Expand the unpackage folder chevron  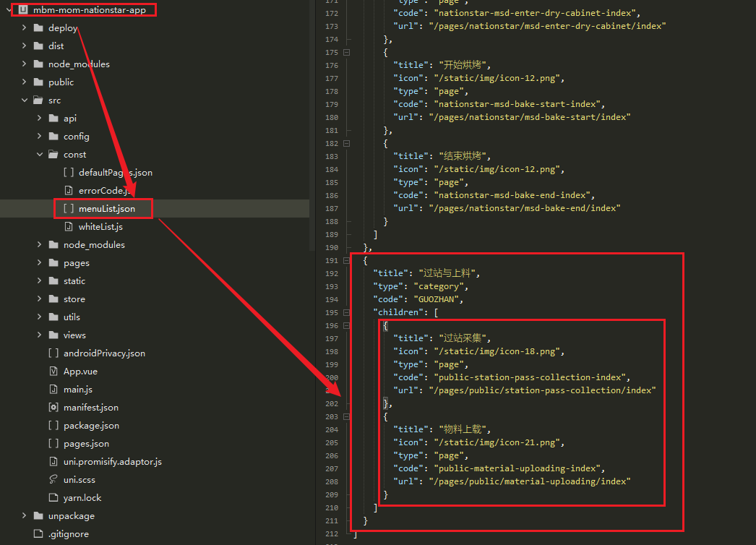[25, 516]
